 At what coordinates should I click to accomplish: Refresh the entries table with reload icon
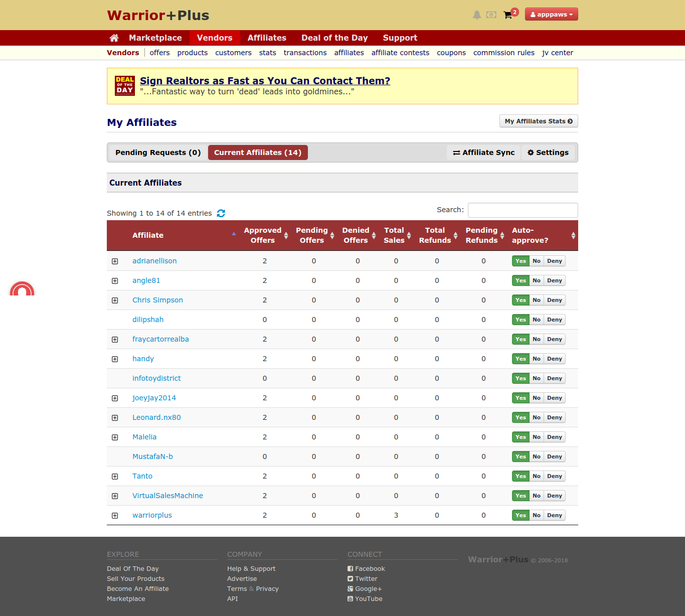point(221,213)
